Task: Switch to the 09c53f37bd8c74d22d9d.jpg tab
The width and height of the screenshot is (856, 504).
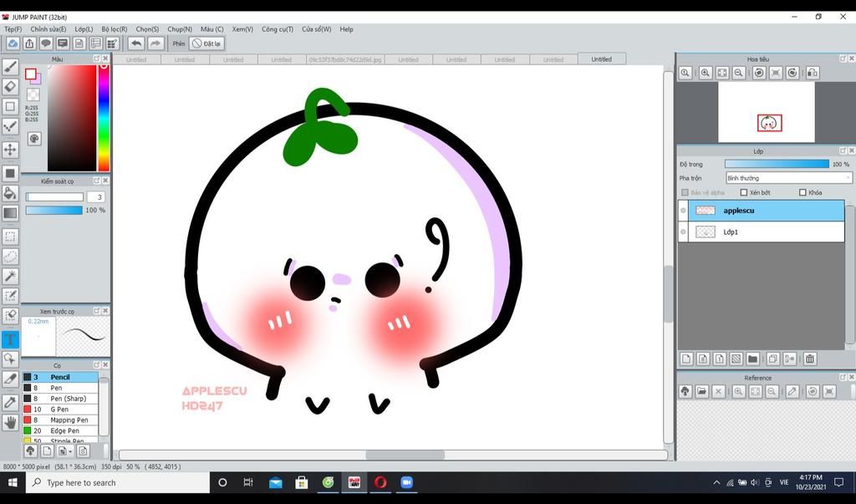Action: point(345,60)
